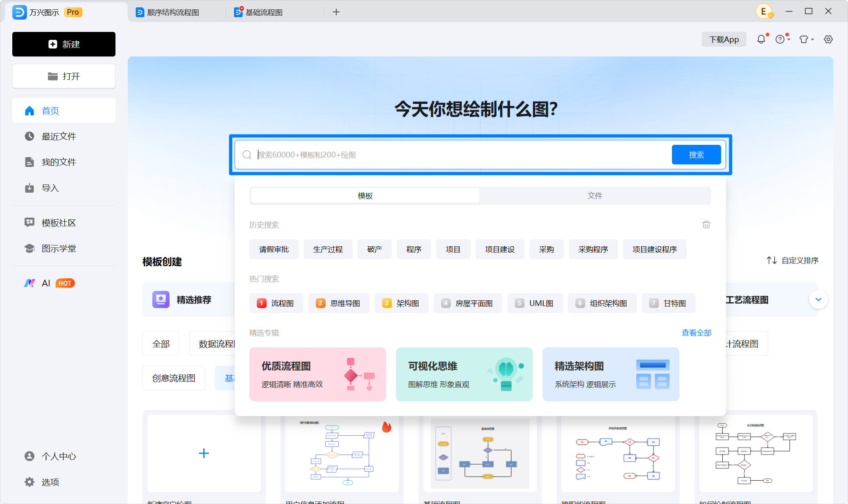
Task: Select 全部 category filter
Action: pyautogui.click(x=161, y=344)
